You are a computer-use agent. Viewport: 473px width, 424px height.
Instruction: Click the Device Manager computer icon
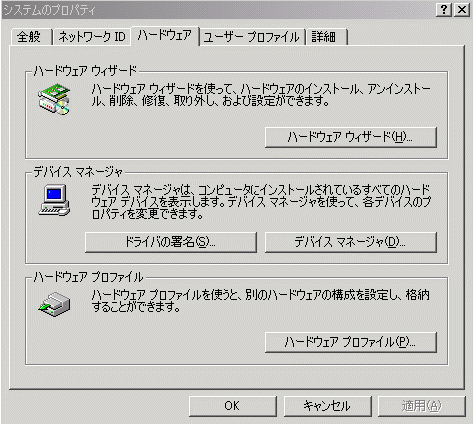click(x=54, y=200)
